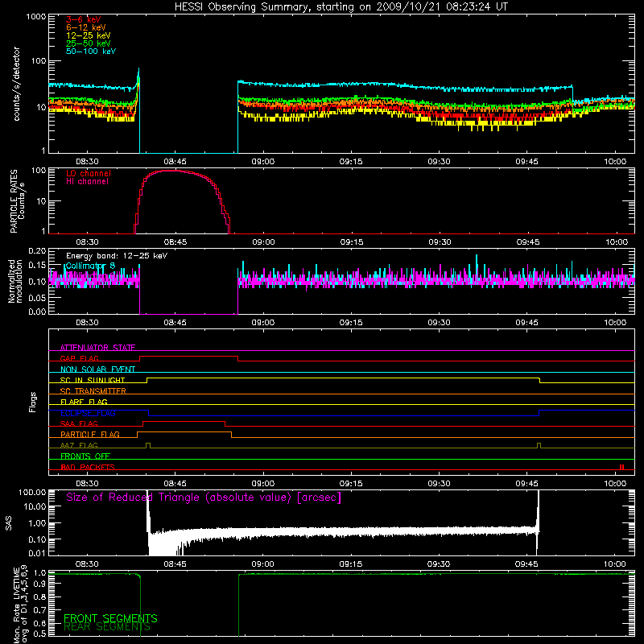This screenshot has height=644, width=644.
Task: Click the 0.20 value on the modulation y-axis
Action: (x=37, y=251)
